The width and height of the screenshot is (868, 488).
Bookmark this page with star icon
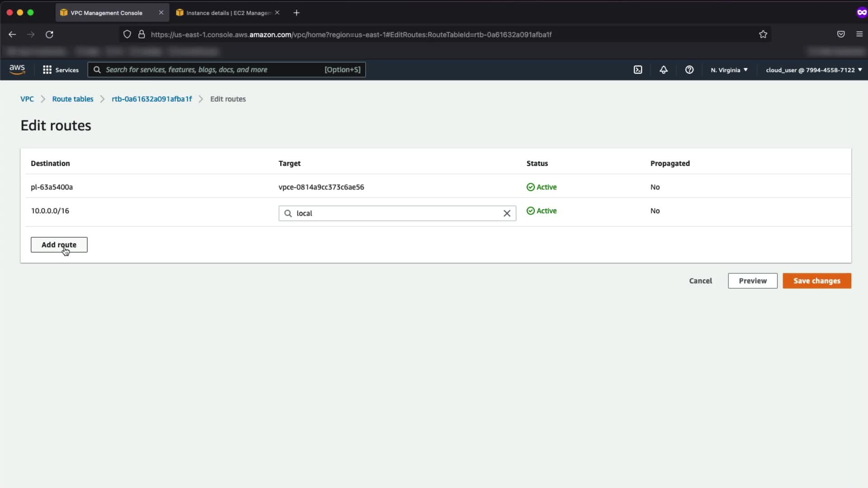[763, 34]
